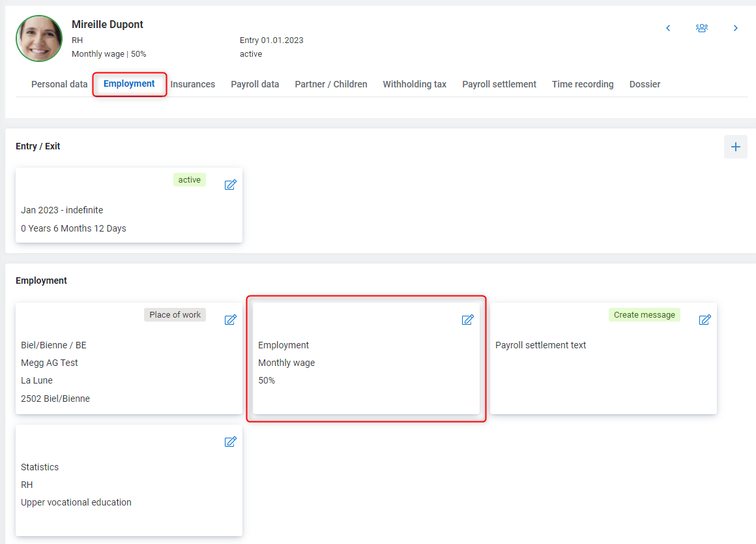Click 'Entry 01.01.2023' in header
Image resolution: width=756 pixels, height=544 pixels.
(x=272, y=40)
